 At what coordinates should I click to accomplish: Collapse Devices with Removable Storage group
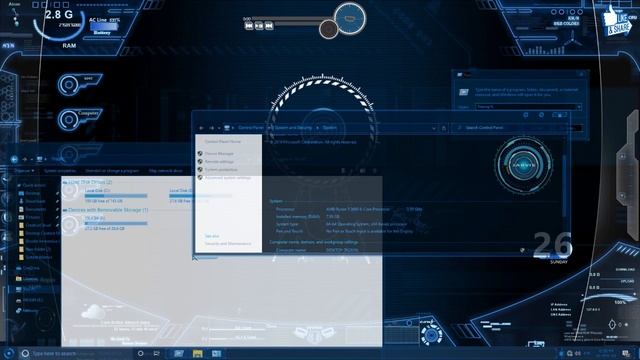[x=65, y=210]
